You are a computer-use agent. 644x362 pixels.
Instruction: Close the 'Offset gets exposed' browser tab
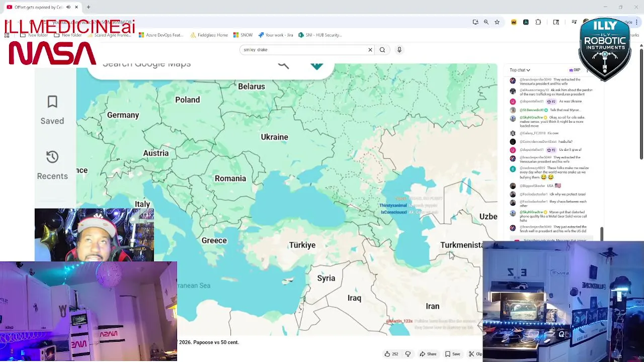76,7
